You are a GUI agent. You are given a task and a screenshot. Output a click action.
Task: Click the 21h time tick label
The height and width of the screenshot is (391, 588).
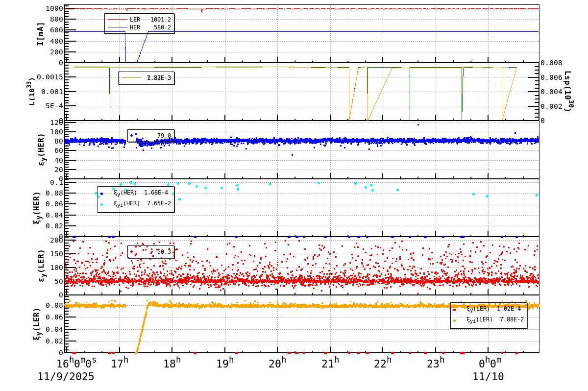[330, 364]
